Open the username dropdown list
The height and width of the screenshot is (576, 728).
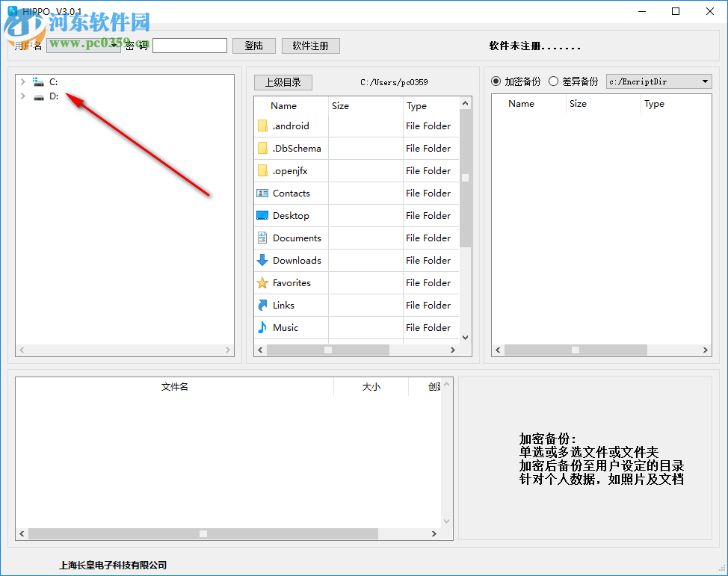point(114,46)
